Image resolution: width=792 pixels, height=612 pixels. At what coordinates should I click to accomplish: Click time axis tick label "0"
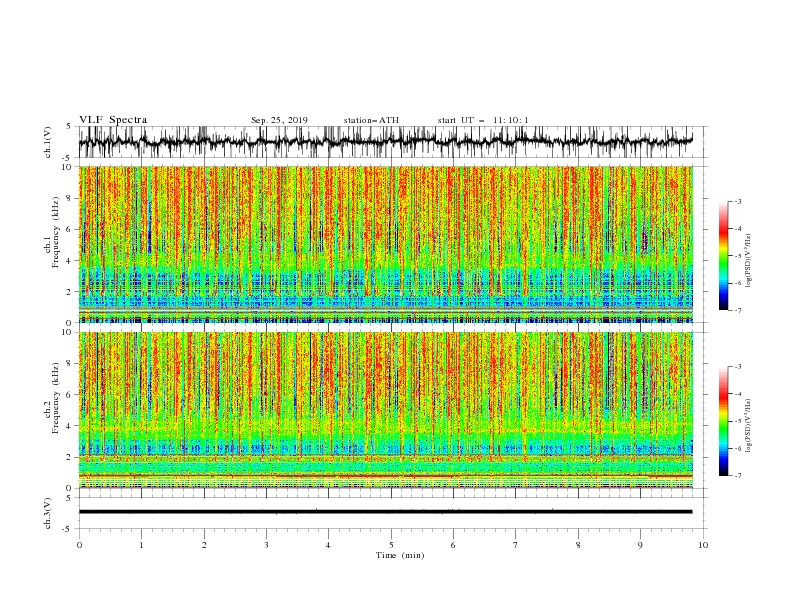79,545
